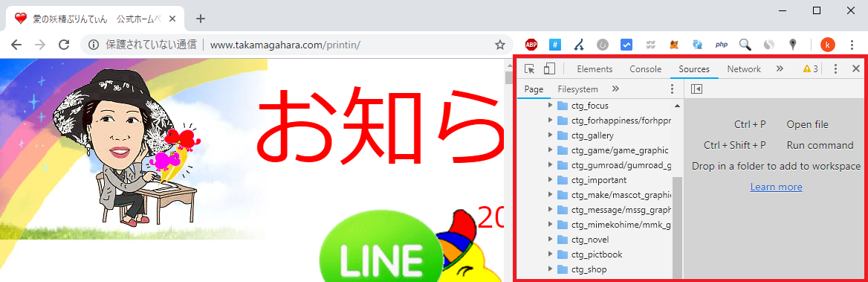Expand the ctg_make/mascot folder arrow
868x282 pixels.
pyautogui.click(x=550, y=195)
